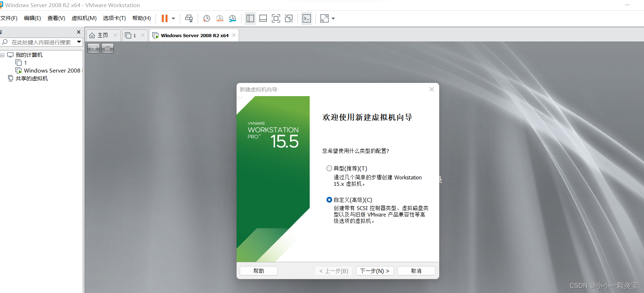Click the CH input language button in guest
This screenshot has height=293, width=644.
point(93,48)
